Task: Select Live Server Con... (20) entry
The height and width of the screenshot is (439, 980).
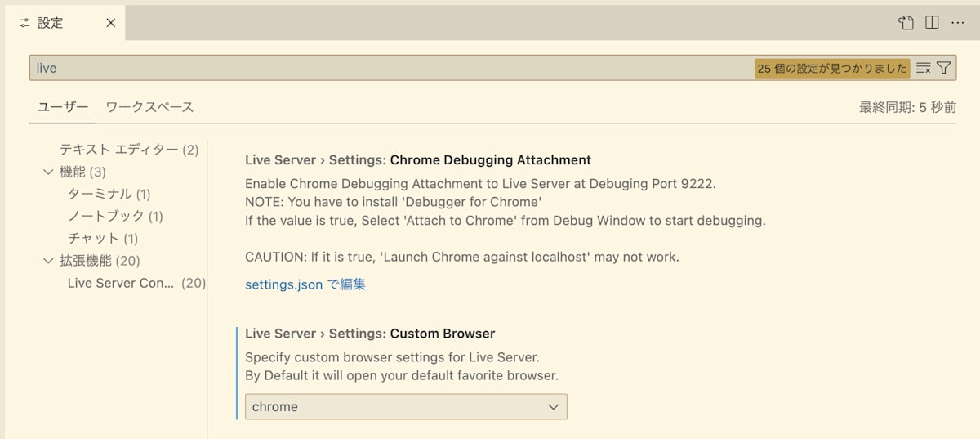Action: click(x=136, y=283)
